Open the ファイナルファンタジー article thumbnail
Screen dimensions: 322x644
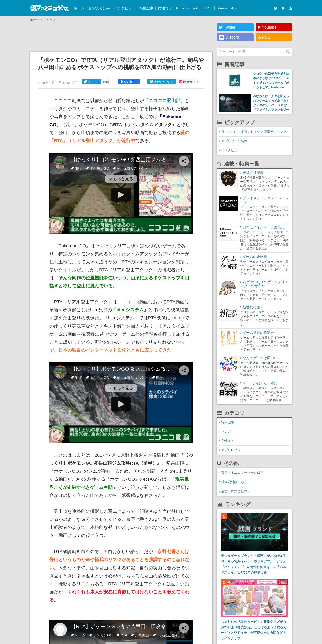coord(235,103)
